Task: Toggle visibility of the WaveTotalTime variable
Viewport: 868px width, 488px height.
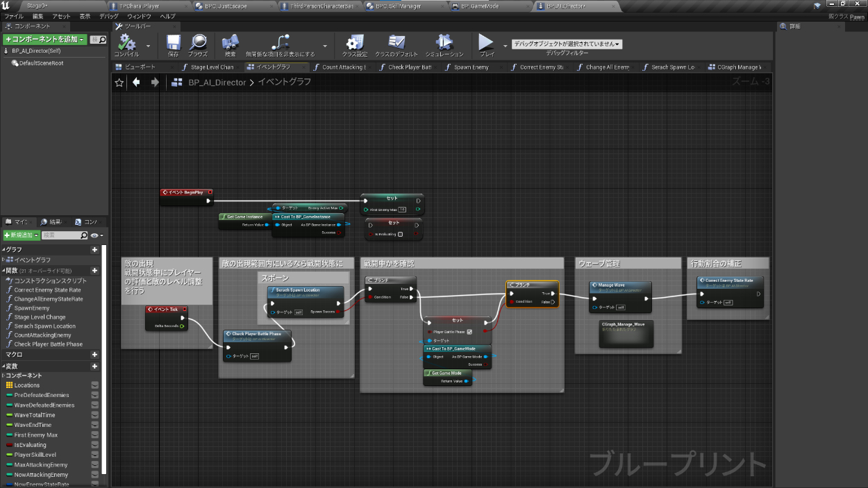Action: pyautogui.click(x=95, y=415)
